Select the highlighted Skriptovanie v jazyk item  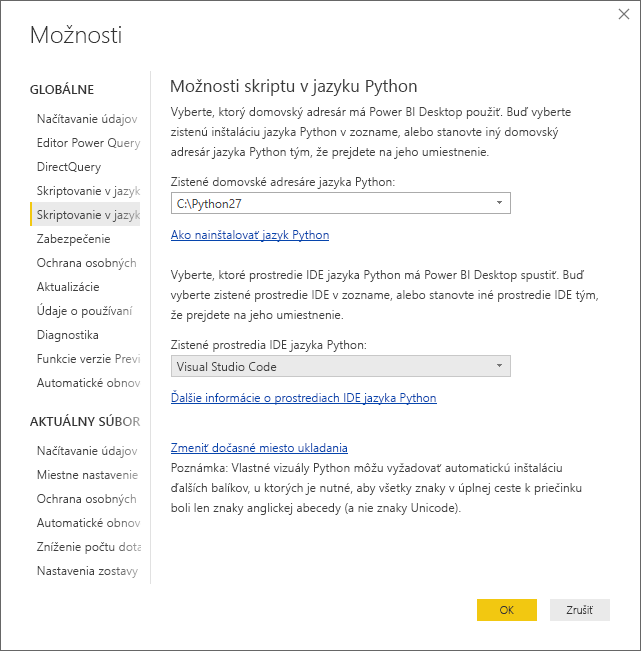[x=86, y=214]
